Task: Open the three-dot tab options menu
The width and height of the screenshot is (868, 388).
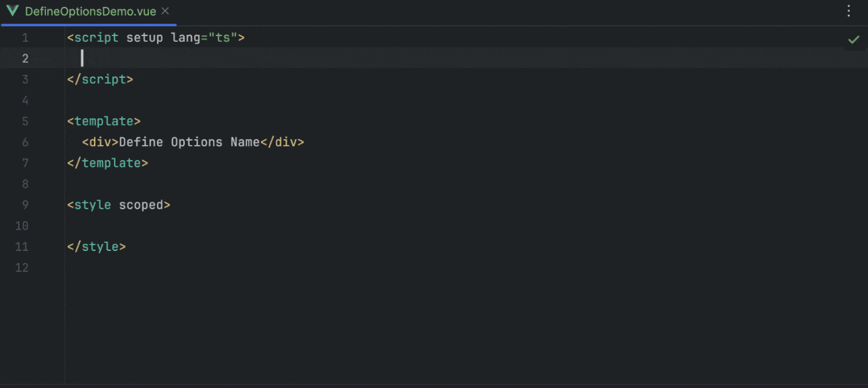Action: [x=849, y=11]
